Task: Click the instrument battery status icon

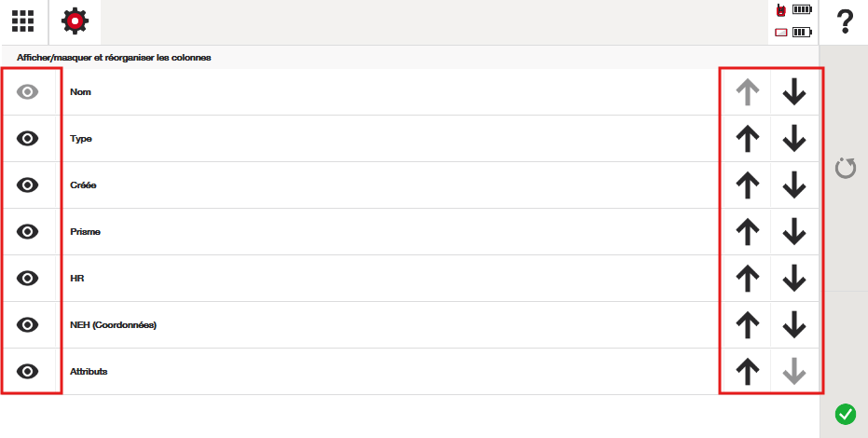Action: tap(793, 10)
